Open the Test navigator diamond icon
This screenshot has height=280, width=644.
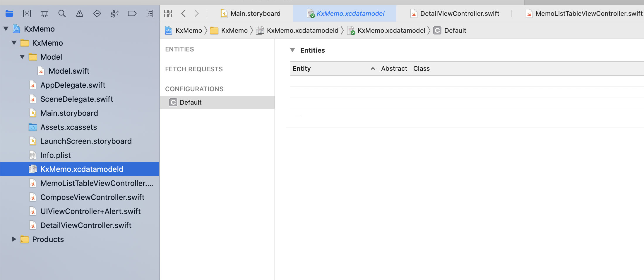pos(97,13)
